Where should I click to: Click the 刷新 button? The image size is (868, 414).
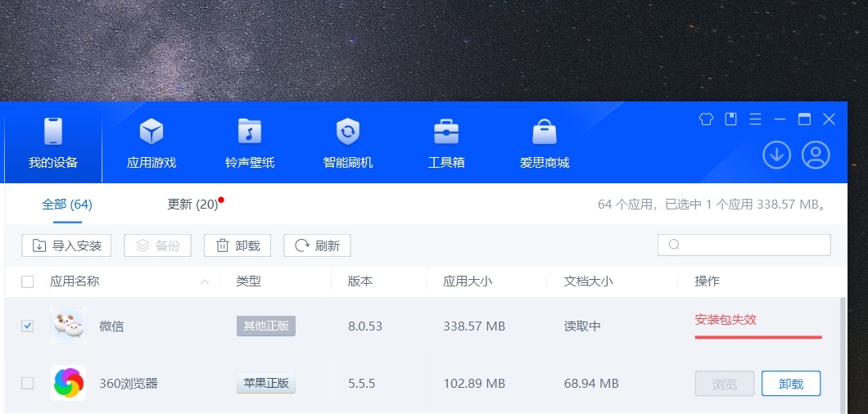tap(317, 245)
